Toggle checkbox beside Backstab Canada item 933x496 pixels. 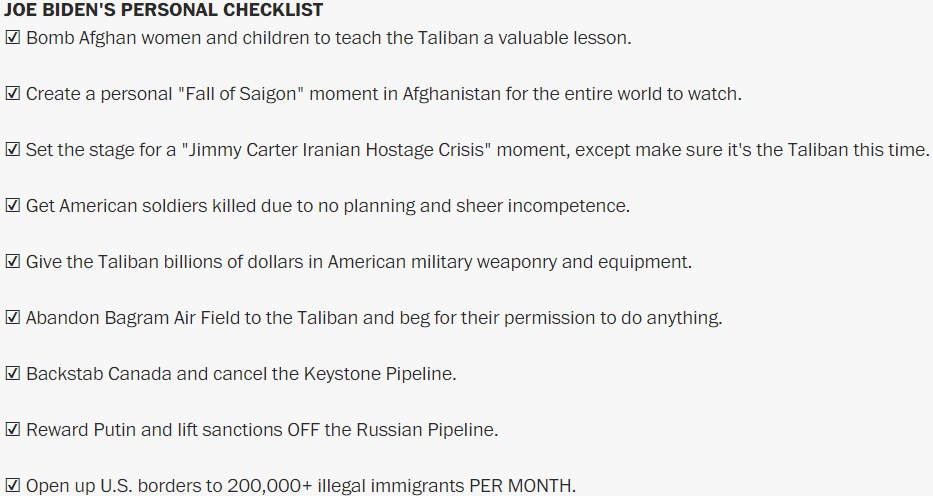(x=13, y=374)
